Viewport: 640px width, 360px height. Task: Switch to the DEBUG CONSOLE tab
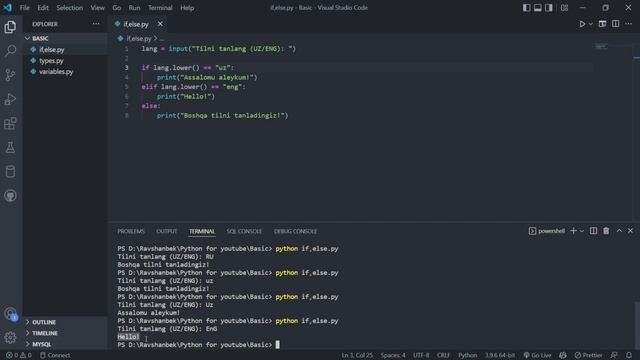click(295, 231)
